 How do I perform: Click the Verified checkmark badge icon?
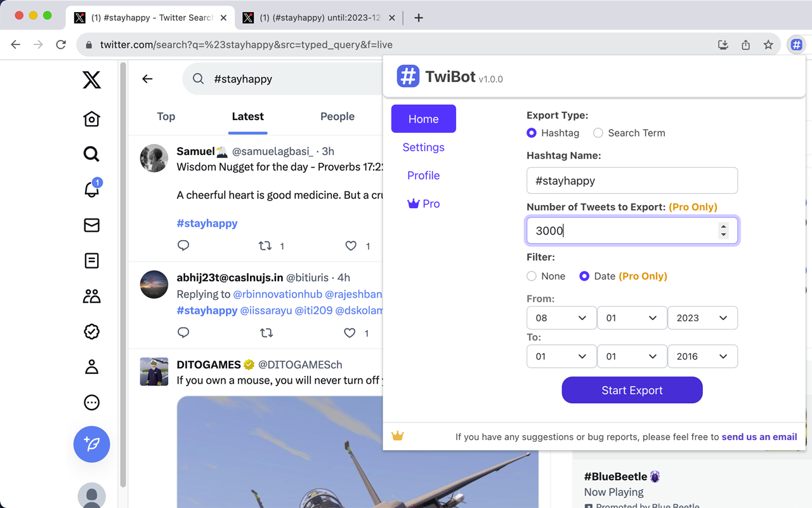coord(91,331)
